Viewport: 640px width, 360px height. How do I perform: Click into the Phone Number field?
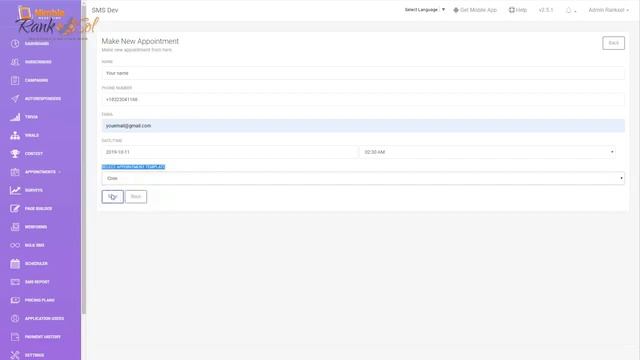pyautogui.click(x=363, y=100)
